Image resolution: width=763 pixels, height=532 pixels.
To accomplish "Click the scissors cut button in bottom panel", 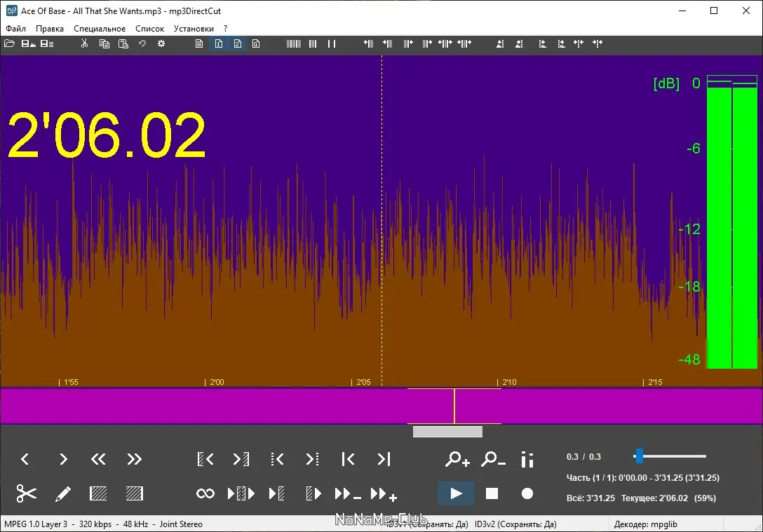I will (x=26, y=493).
